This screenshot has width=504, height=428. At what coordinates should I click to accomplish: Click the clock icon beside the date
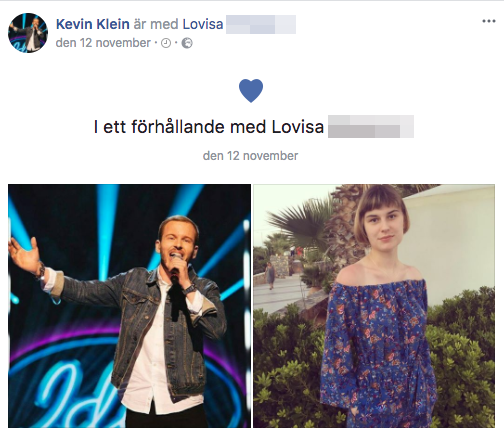(x=166, y=43)
